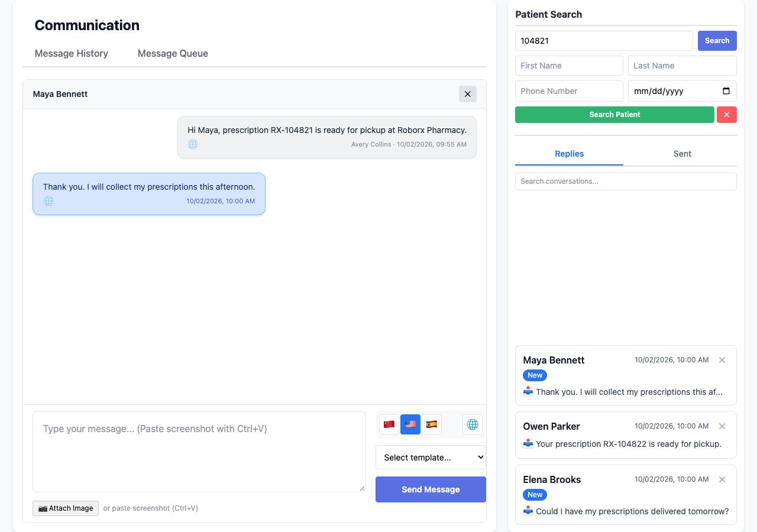This screenshot has height=532, width=757.
Task: Dismiss Elena Brooks conversation card
Action: tap(722, 479)
